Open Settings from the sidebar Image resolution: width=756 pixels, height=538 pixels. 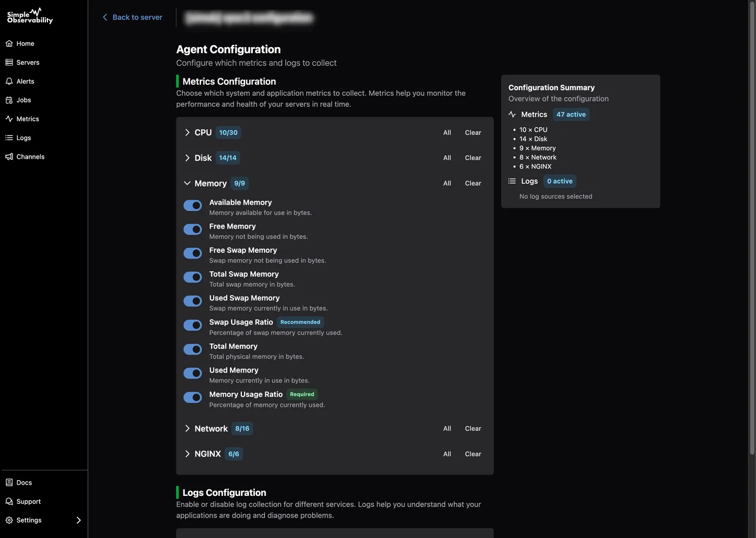pos(28,520)
